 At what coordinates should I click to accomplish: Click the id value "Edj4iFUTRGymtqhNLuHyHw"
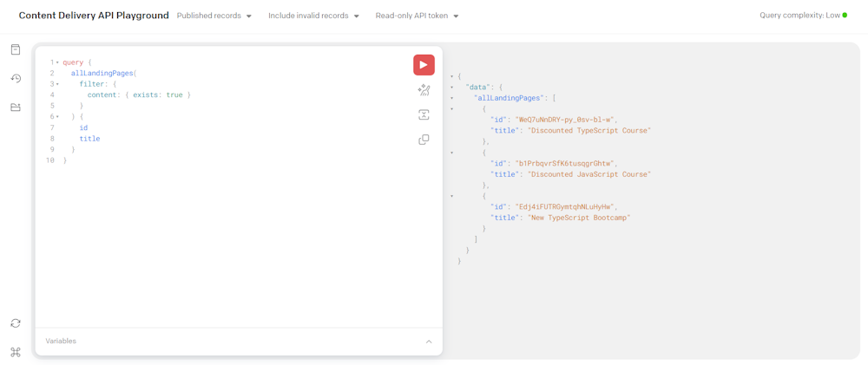pos(565,207)
